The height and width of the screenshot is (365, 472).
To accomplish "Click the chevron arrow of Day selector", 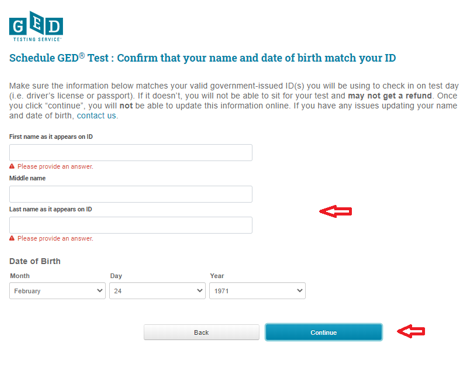I will (x=199, y=291).
